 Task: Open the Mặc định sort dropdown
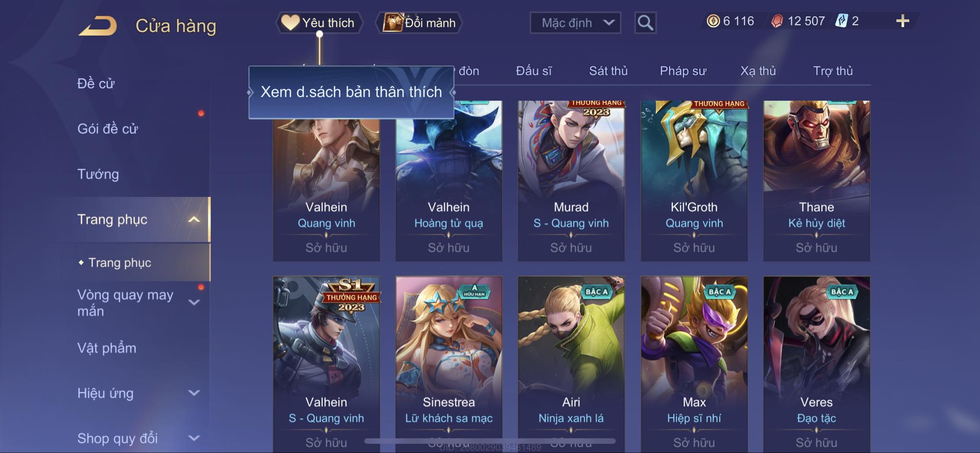pyautogui.click(x=575, y=22)
